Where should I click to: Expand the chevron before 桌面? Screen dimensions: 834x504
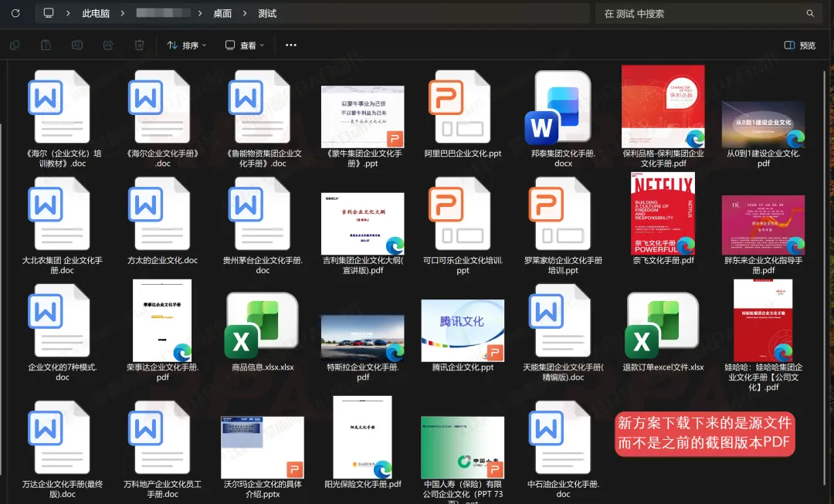(x=200, y=13)
